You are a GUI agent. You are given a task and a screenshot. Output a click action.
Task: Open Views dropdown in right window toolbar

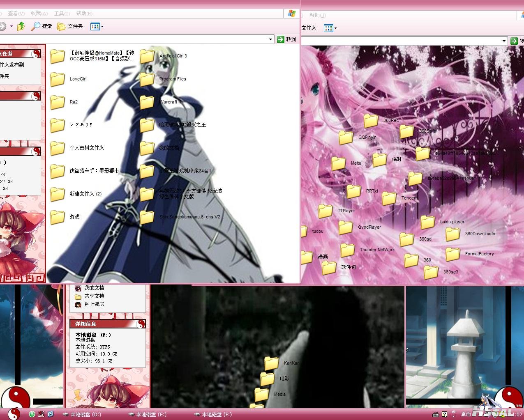330,28
